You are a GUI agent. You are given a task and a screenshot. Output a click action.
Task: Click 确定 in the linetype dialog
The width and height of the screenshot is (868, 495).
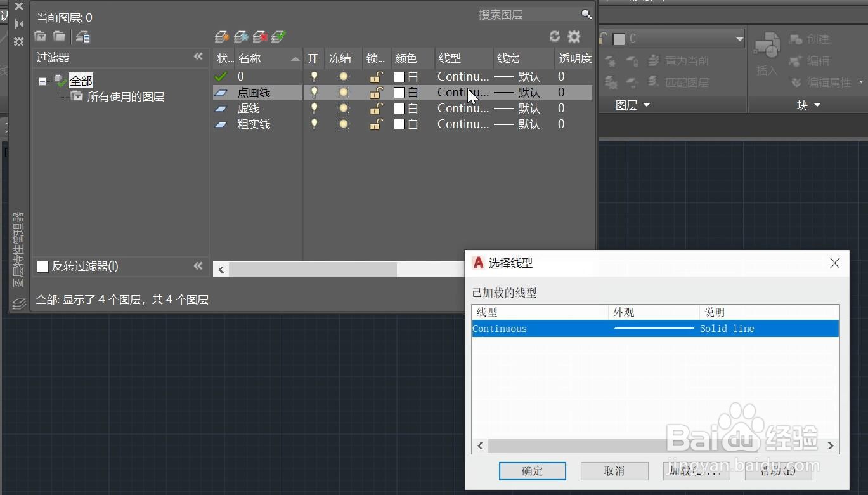(x=532, y=471)
